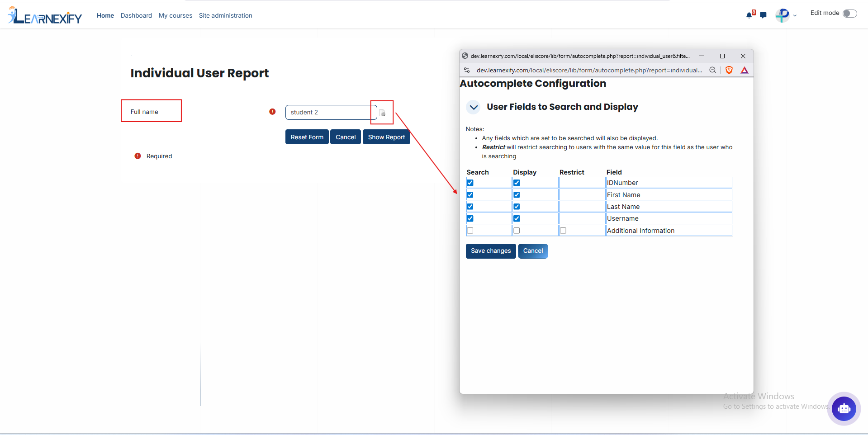Uncheck Display for First Name field
The height and width of the screenshot is (435, 868).
tap(517, 195)
